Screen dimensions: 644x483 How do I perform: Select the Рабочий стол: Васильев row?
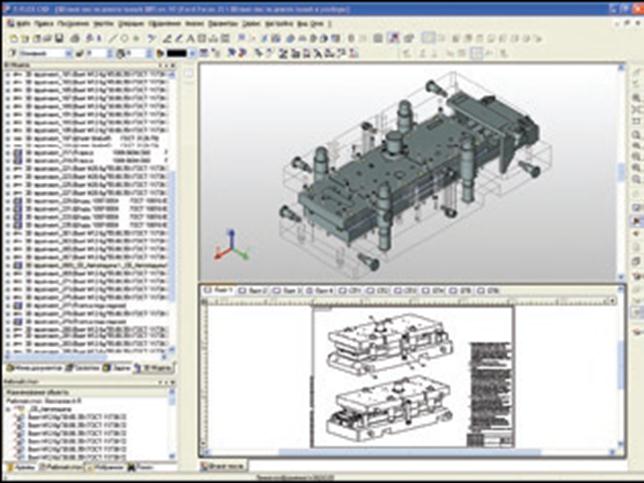43,400
